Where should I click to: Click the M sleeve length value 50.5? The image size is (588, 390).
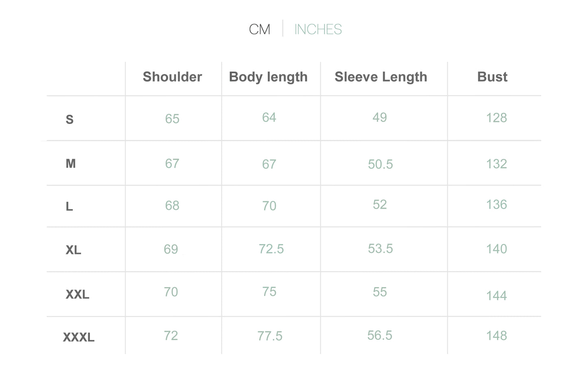380,164
